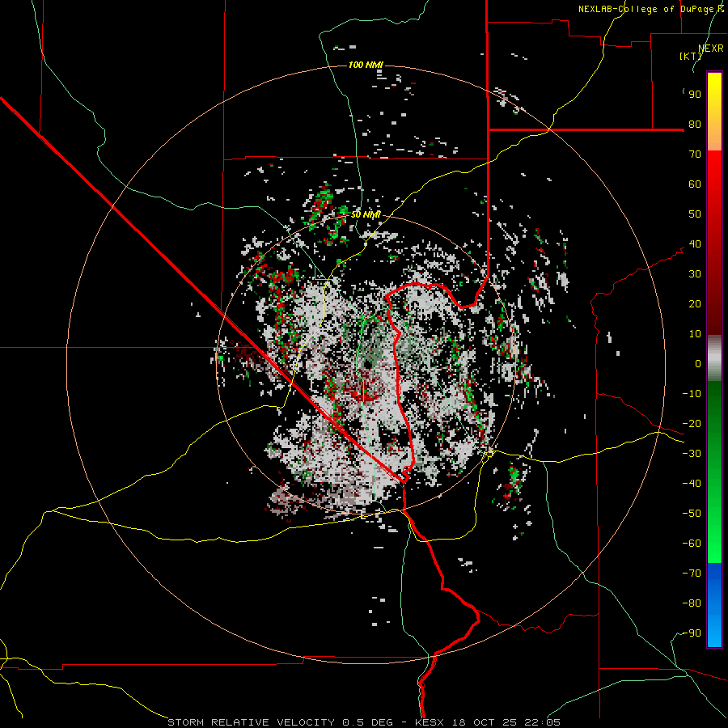
Task: Click the 30 value on velocity scale
Action: (x=695, y=274)
